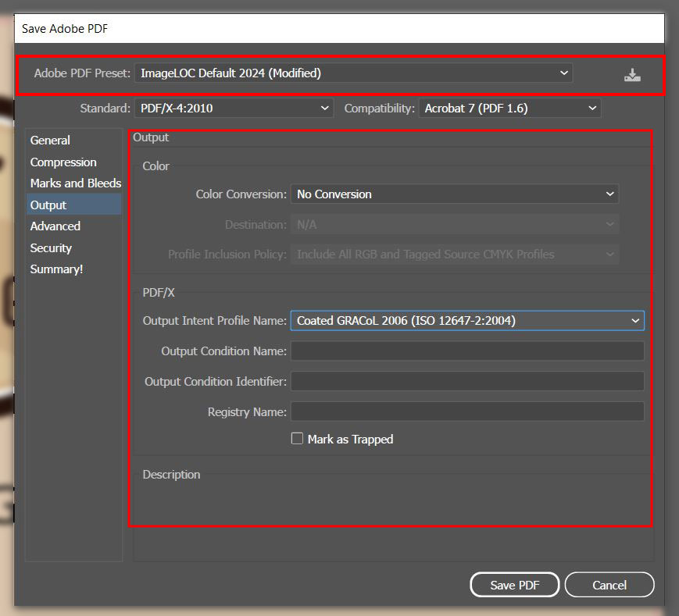
Task: Open the Standard PDF/X-4:2010 dropdown
Action: pos(234,109)
